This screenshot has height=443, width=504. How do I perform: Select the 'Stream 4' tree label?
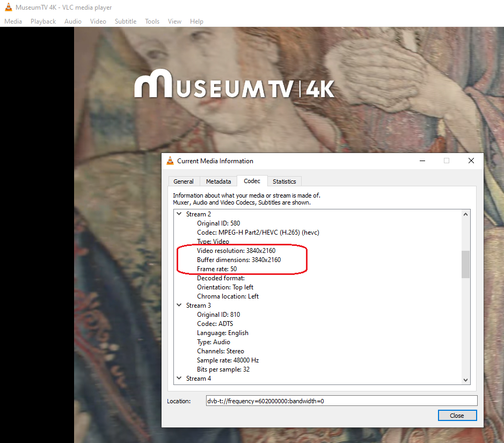tap(199, 379)
